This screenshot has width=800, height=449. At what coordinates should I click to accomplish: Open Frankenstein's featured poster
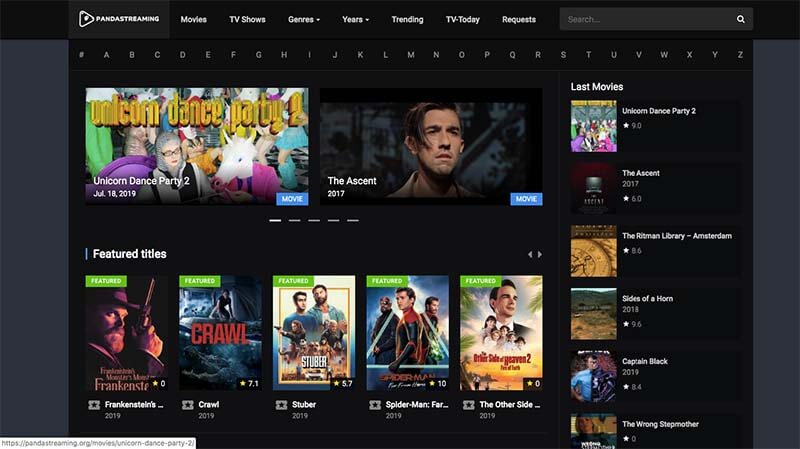pos(127,333)
